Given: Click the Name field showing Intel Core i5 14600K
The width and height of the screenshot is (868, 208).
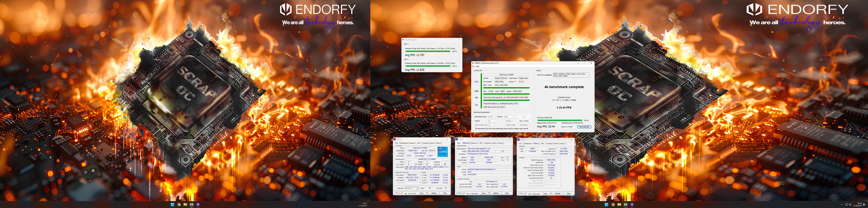Looking at the screenshot, I should click(x=420, y=148).
